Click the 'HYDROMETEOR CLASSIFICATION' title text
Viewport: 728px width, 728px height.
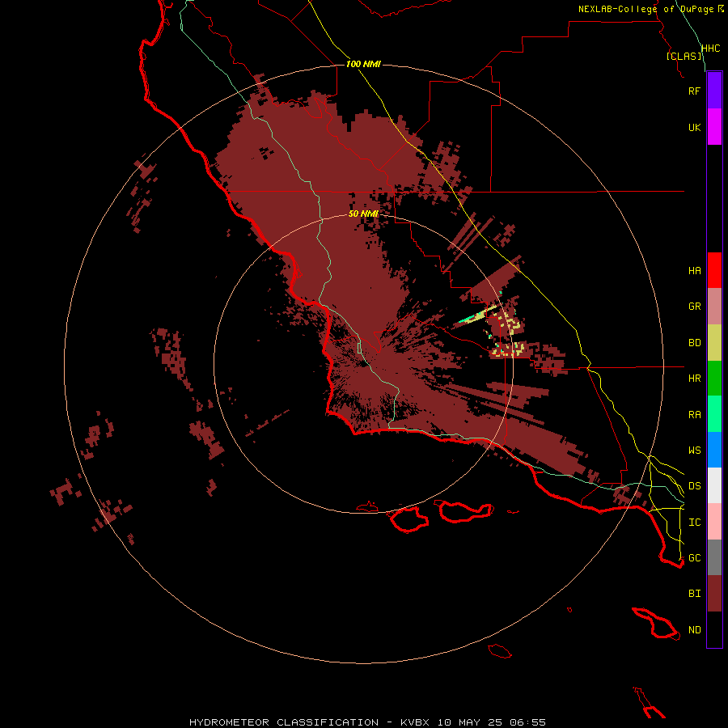284,722
